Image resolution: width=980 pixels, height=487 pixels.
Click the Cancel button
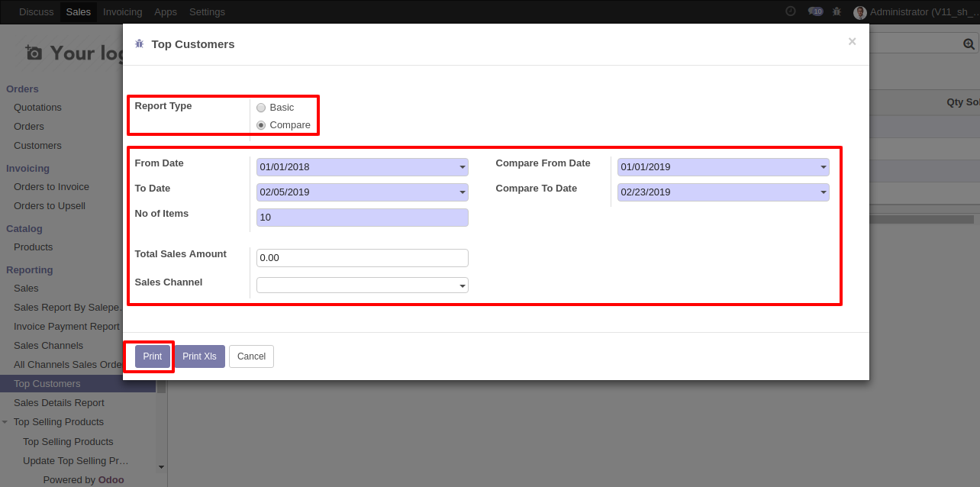point(251,356)
